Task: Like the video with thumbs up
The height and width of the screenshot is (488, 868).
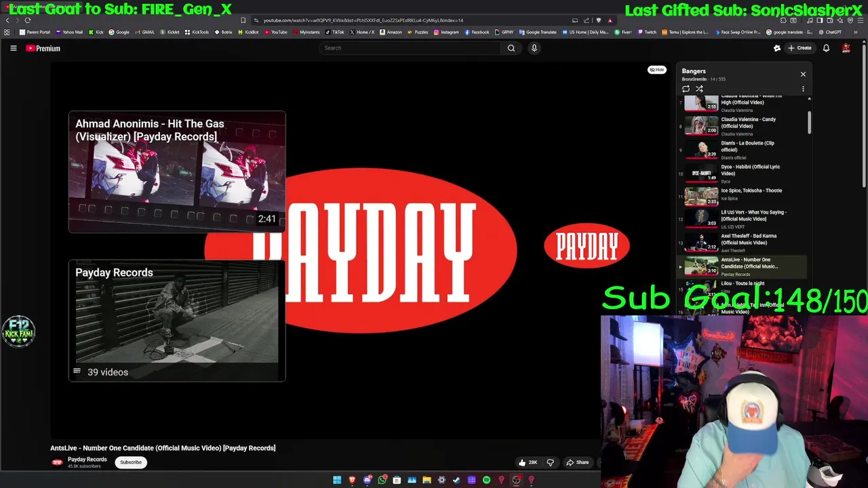Action: [x=528, y=462]
